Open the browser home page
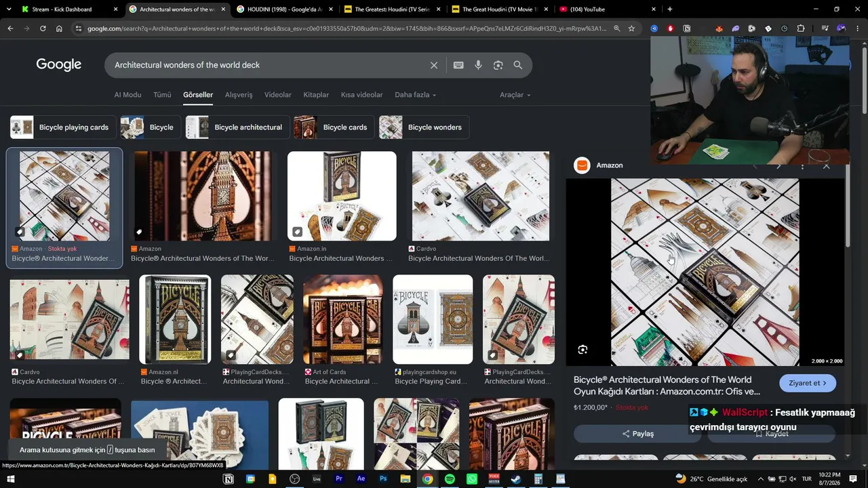 [x=59, y=28]
